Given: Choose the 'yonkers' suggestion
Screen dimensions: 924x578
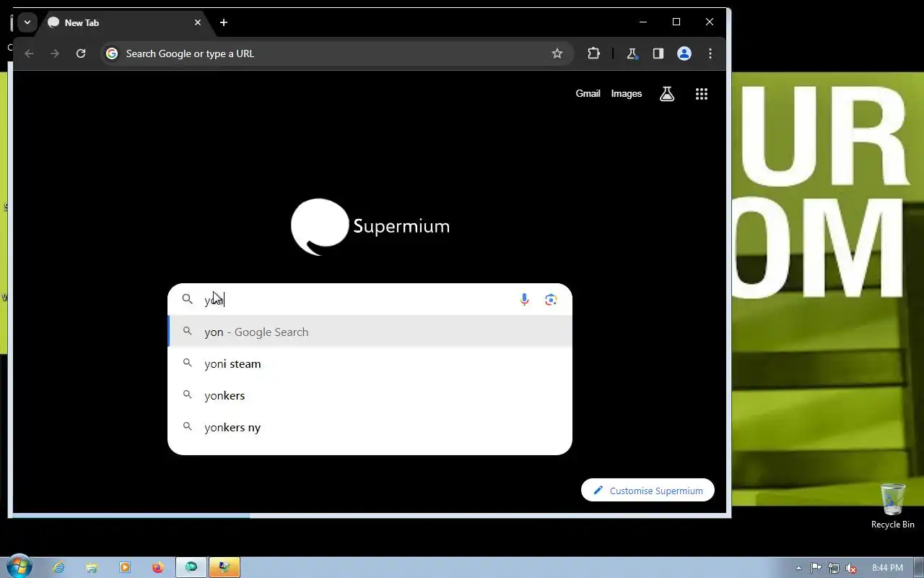Looking at the screenshot, I should (370, 395).
